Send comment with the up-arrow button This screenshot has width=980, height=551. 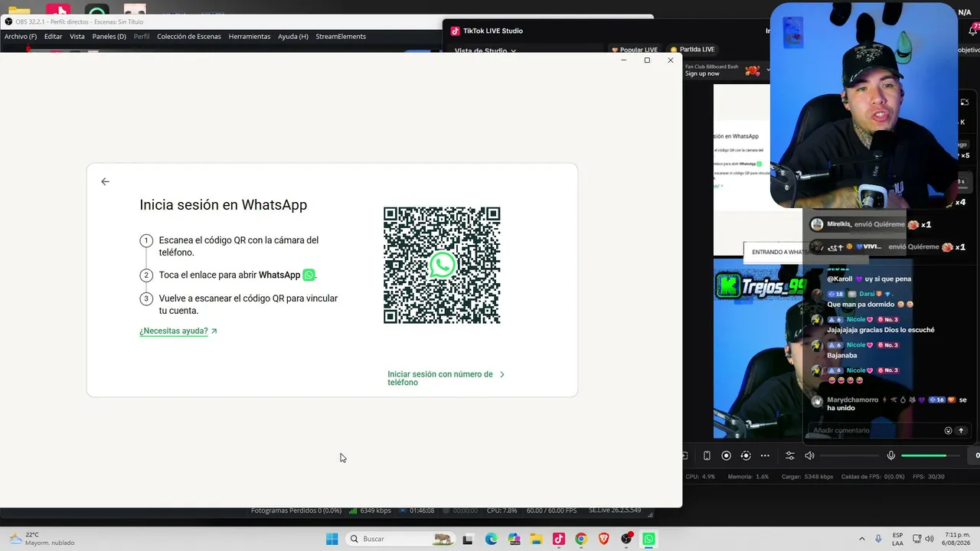tap(962, 431)
